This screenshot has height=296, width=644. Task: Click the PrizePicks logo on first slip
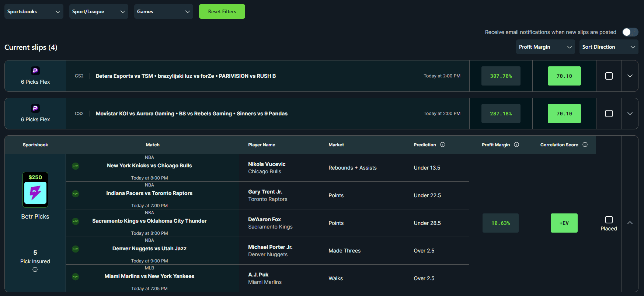tap(35, 71)
